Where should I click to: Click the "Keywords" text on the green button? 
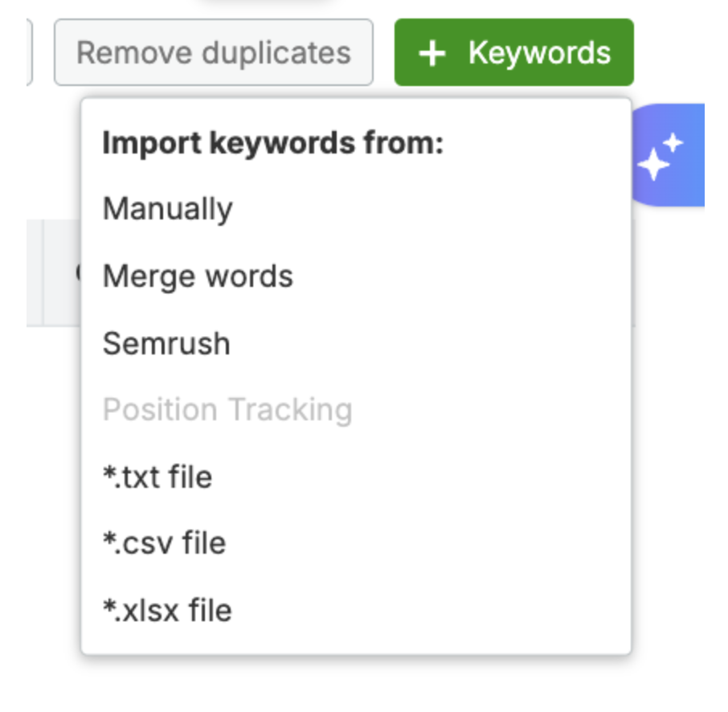coord(539,53)
